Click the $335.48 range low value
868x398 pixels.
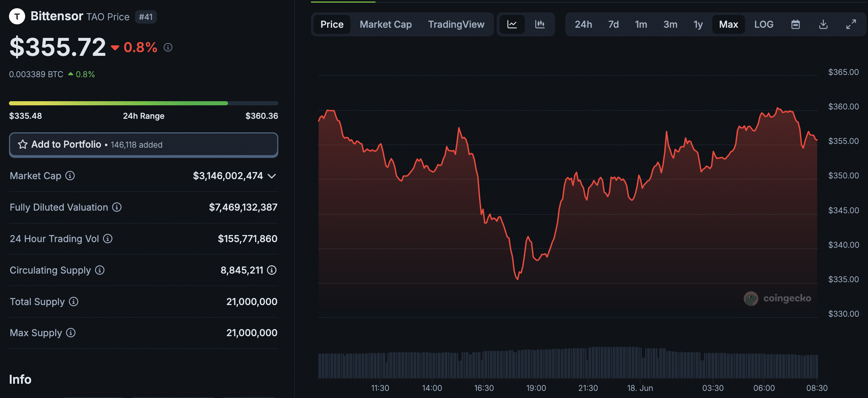coord(26,116)
